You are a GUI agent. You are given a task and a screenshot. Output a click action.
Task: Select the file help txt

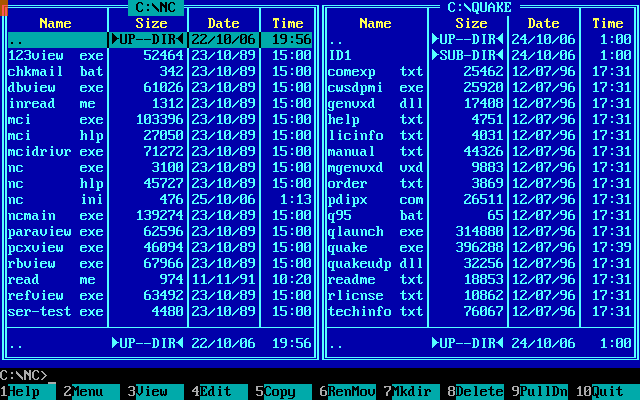click(x=480, y=120)
